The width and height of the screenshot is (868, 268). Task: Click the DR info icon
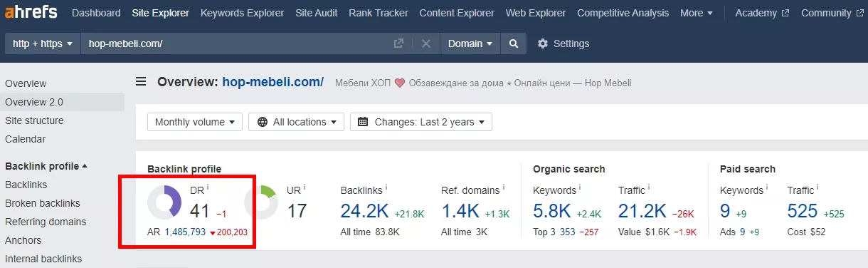(208, 187)
